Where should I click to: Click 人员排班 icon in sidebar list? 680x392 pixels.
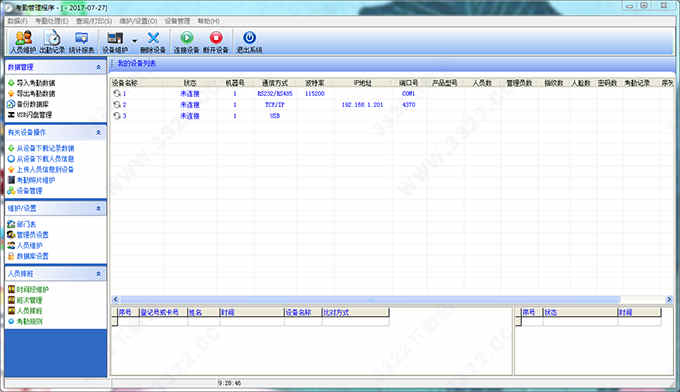point(11,310)
